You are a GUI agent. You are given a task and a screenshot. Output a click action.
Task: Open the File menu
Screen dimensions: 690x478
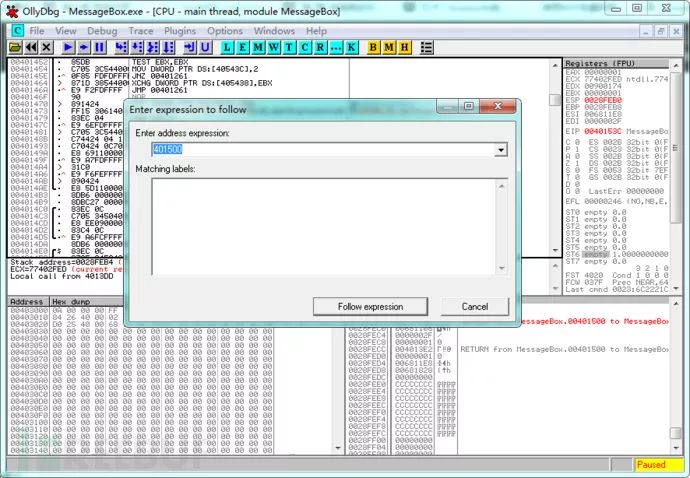37,31
